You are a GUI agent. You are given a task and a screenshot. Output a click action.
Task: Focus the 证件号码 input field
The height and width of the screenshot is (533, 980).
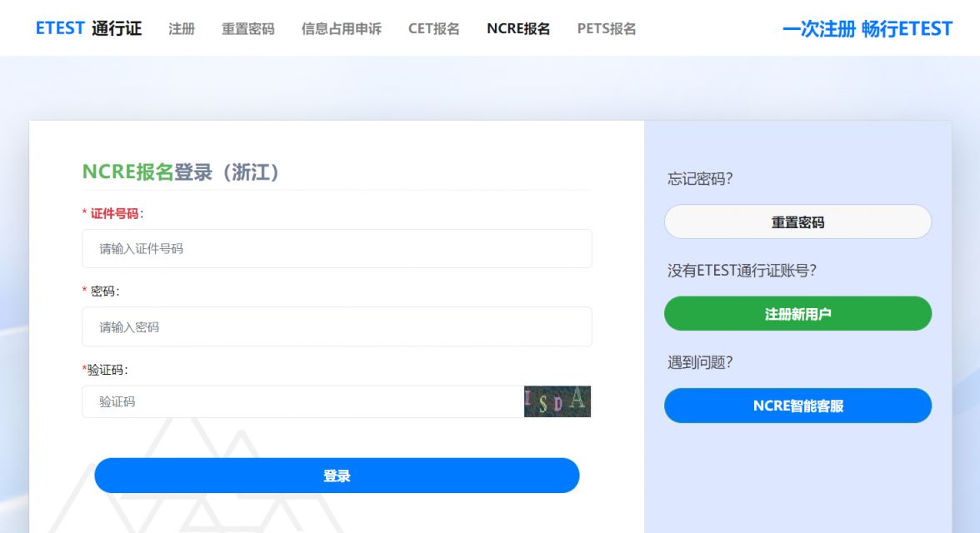[x=337, y=249]
